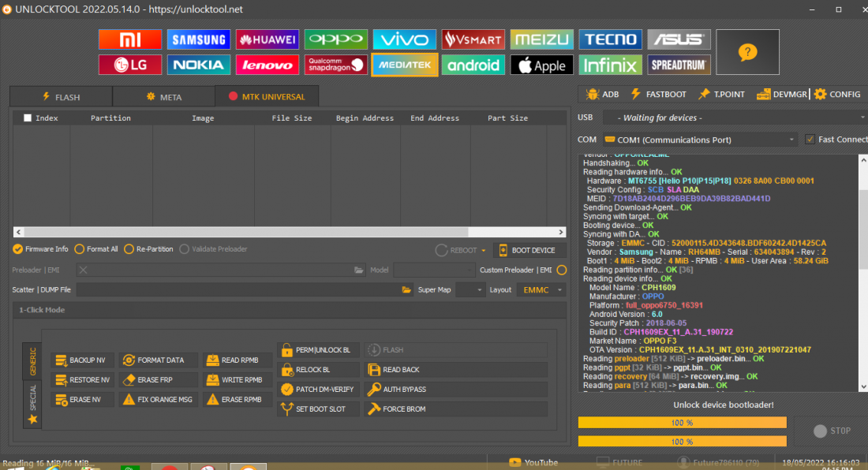Open the COM port dropdown

(x=700, y=140)
